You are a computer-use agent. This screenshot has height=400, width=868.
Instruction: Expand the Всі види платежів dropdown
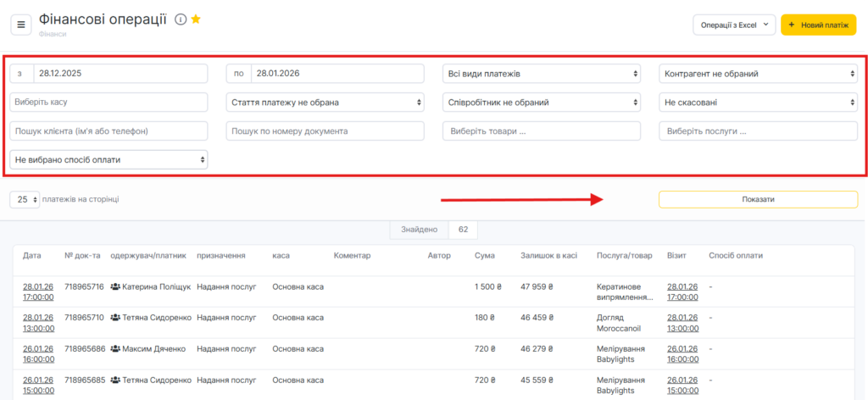[x=542, y=74]
